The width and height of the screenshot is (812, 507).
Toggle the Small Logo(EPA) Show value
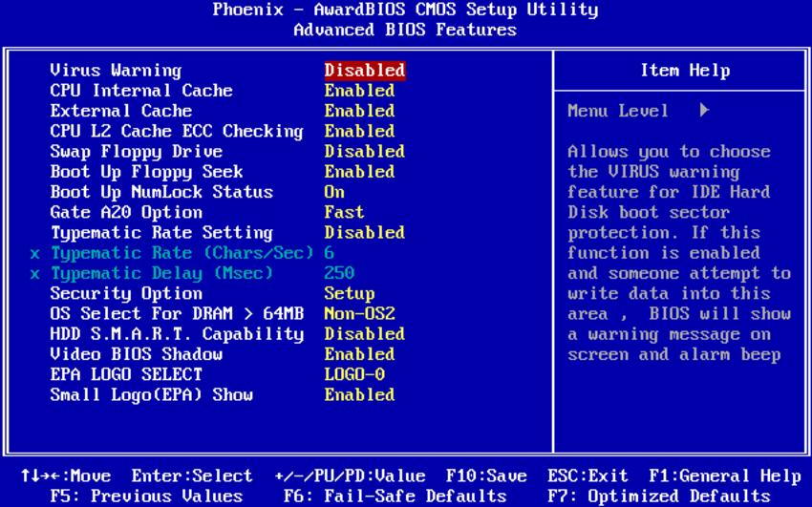point(359,394)
